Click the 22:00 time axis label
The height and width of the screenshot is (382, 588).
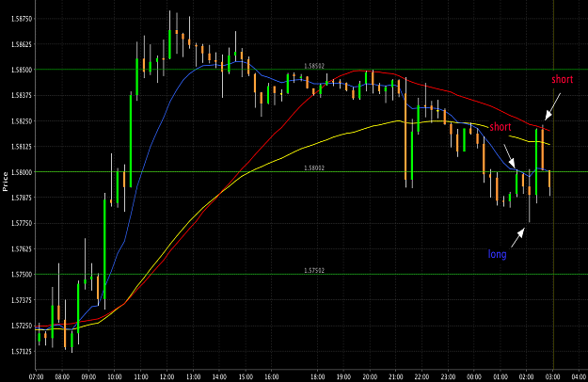coord(421,376)
